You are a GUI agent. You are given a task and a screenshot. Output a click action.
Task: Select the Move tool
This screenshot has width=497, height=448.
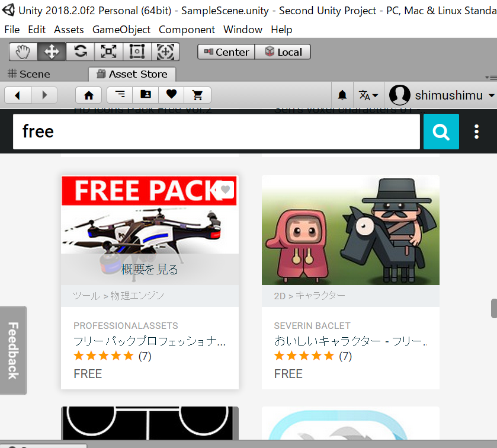click(x=52, y=52)
